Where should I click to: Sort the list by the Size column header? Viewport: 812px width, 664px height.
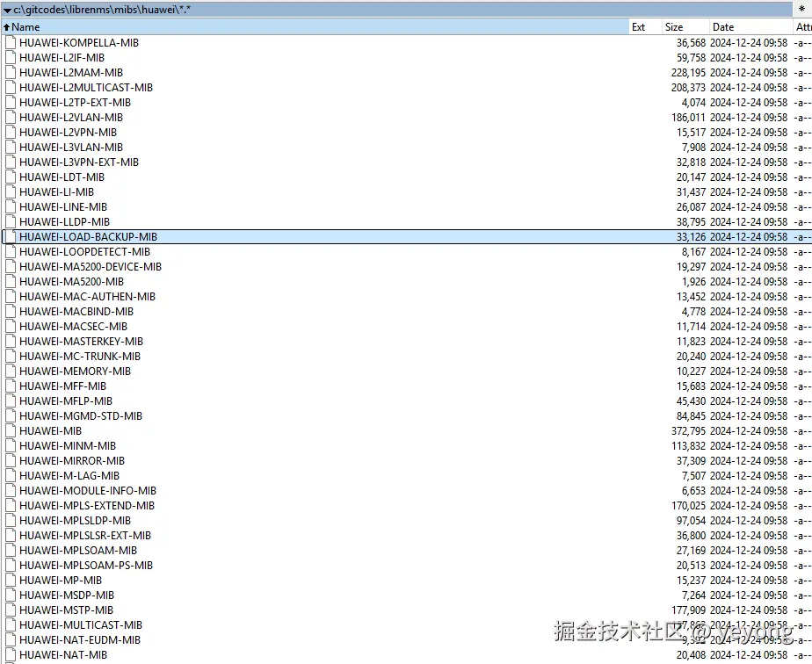pos(685,27)
